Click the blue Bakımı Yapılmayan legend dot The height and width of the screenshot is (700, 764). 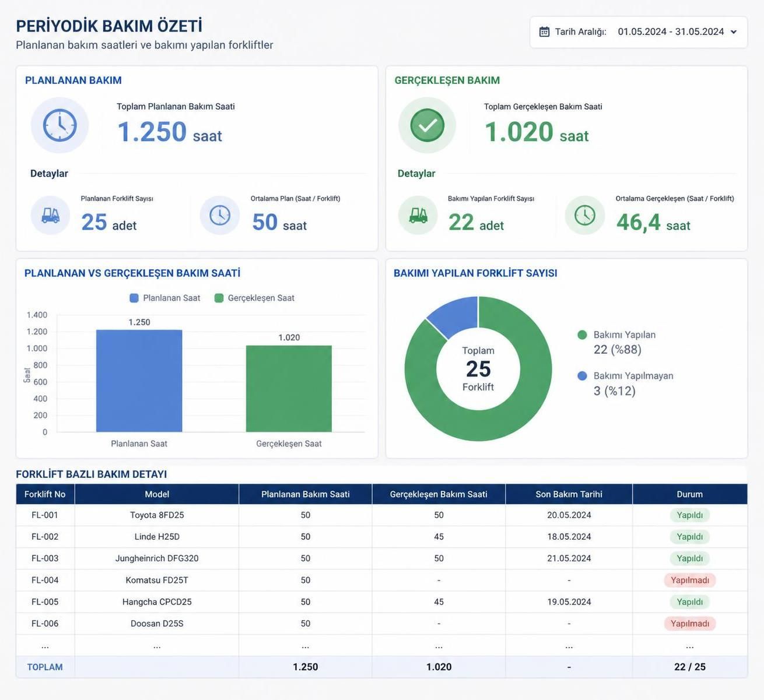click(x=582, y=376)
